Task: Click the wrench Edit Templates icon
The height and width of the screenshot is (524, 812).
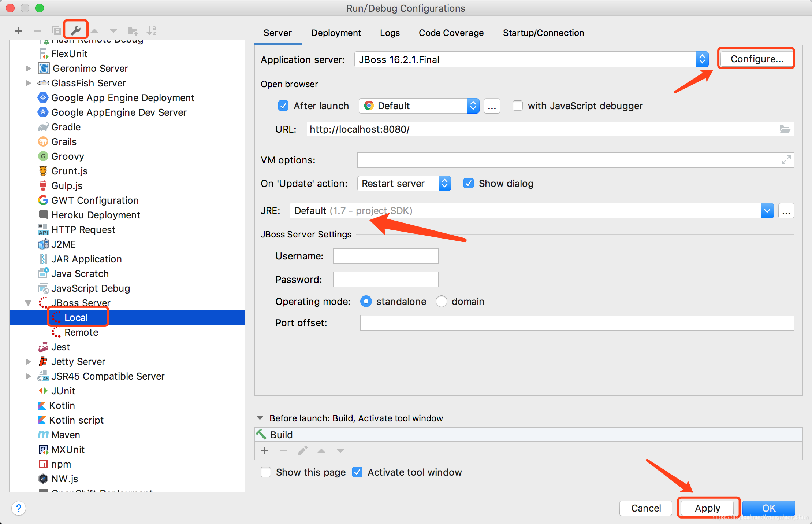Action: pos(76,30)
